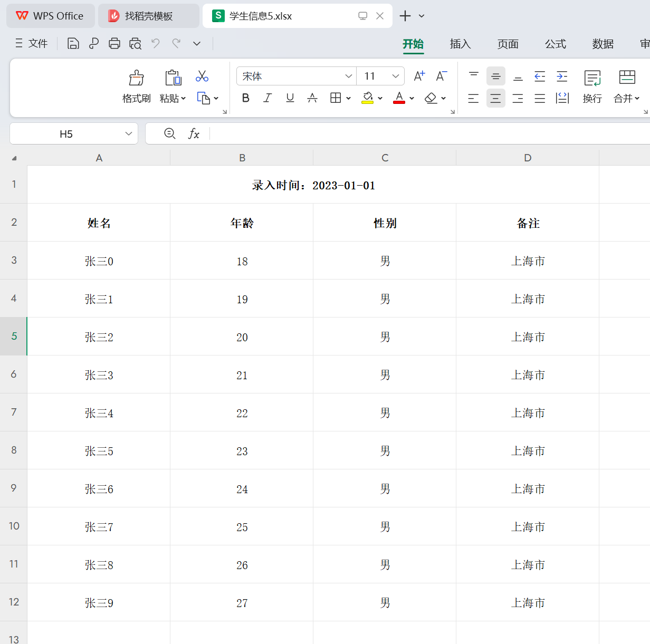Align text left
This screenshot has height=644, width=650.
(x=473, y=98)
